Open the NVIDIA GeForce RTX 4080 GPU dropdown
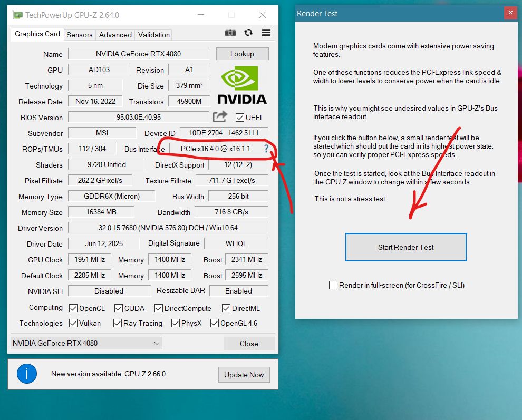This screenshot has width=522, height=420. (x=86, y=343)
